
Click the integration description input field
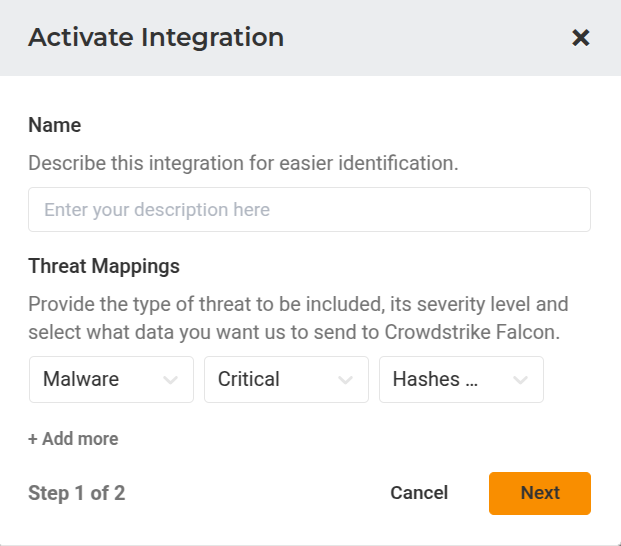[309, 210]
